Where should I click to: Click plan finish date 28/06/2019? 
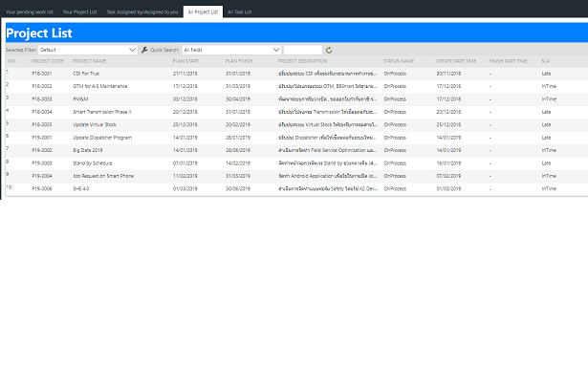click(x=238, y=150)
